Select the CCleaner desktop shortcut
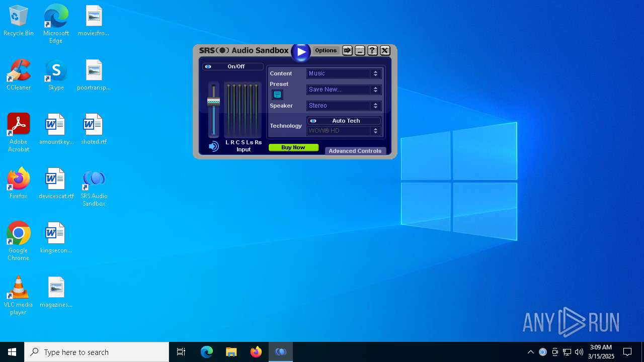 19,75
